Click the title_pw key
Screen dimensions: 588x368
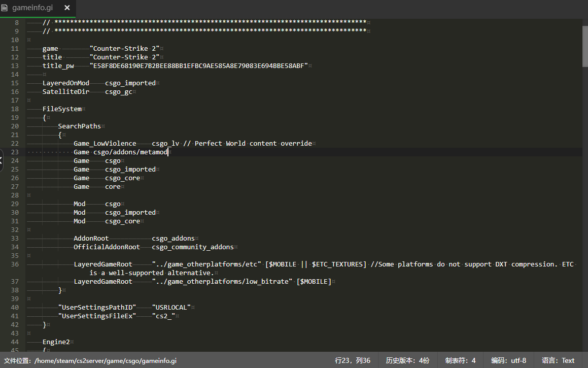click(58, 65)
